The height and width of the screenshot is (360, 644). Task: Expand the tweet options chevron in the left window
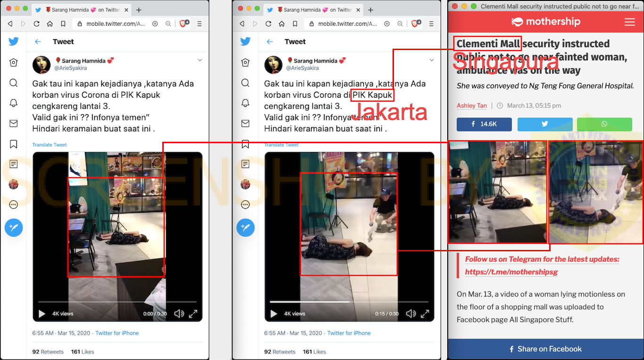click(x=200, y=60)
